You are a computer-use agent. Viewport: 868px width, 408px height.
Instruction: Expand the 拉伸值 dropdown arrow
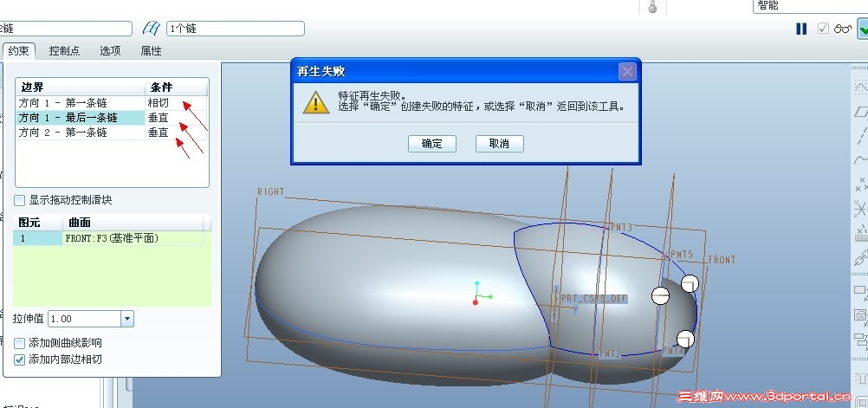(127, 319)
